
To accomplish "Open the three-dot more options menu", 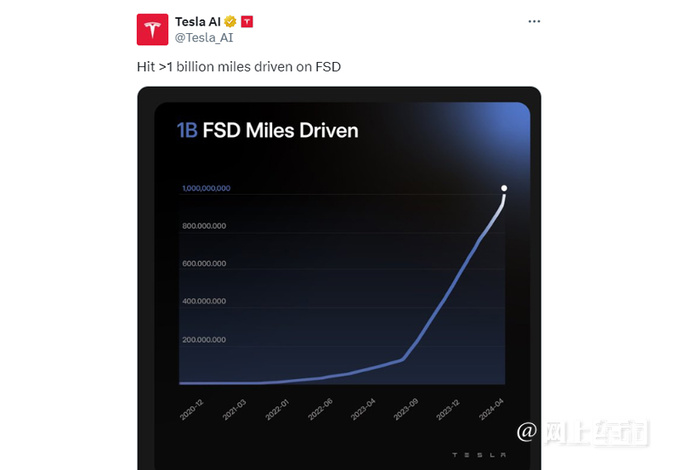I will pos(534,21).
